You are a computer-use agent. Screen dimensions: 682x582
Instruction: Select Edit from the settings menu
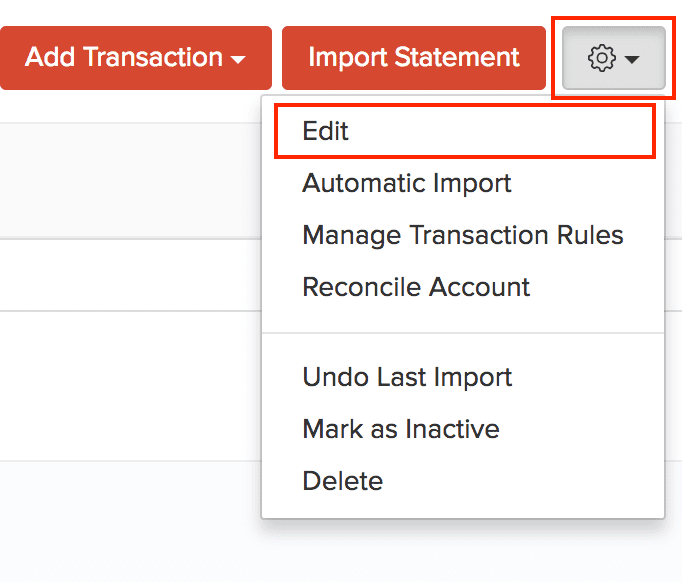pos(326,131)
